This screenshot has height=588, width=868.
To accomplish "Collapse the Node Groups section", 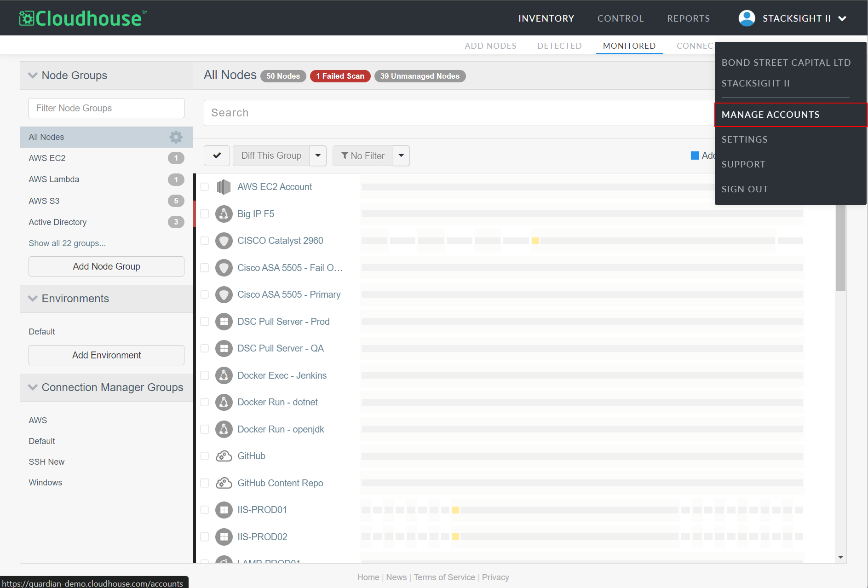I will tap(33, 75).
